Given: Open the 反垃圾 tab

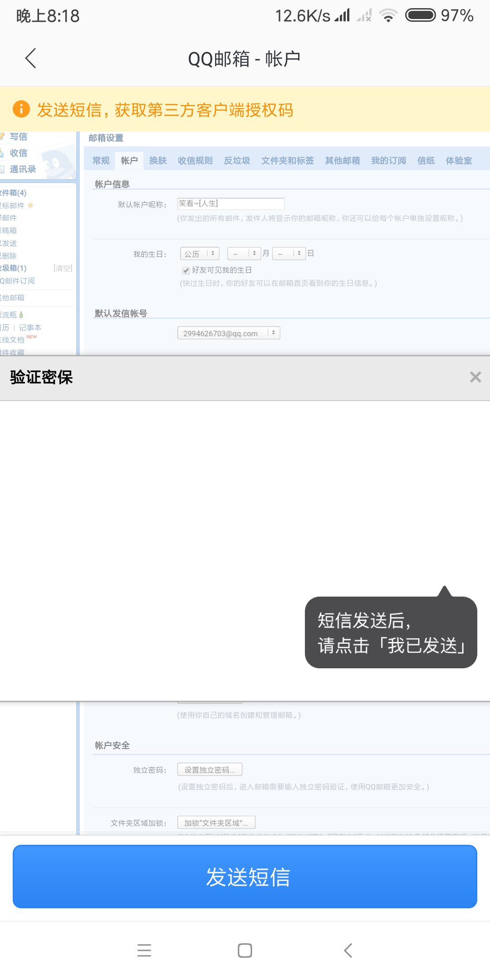Looking at the screenshot, I should 237,161.
